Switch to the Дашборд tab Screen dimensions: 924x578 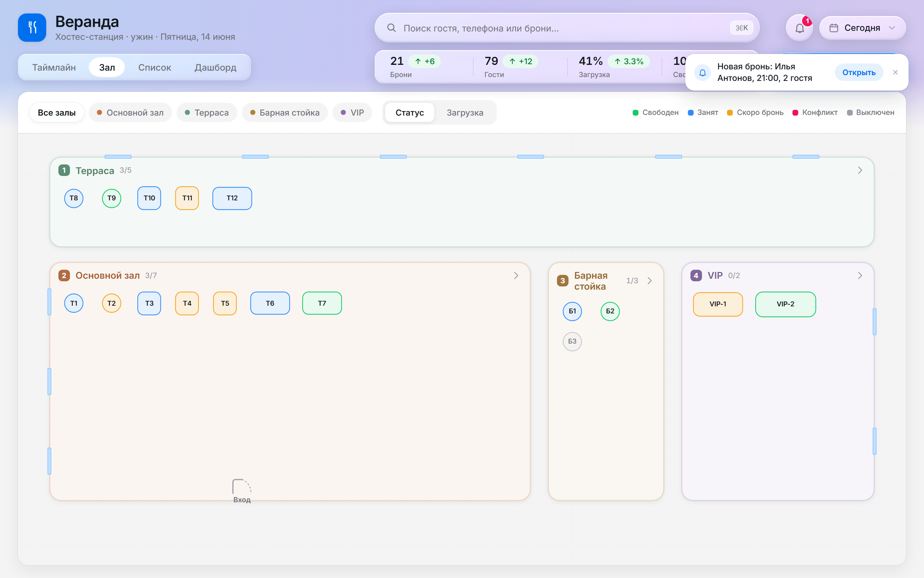(215, 67)
